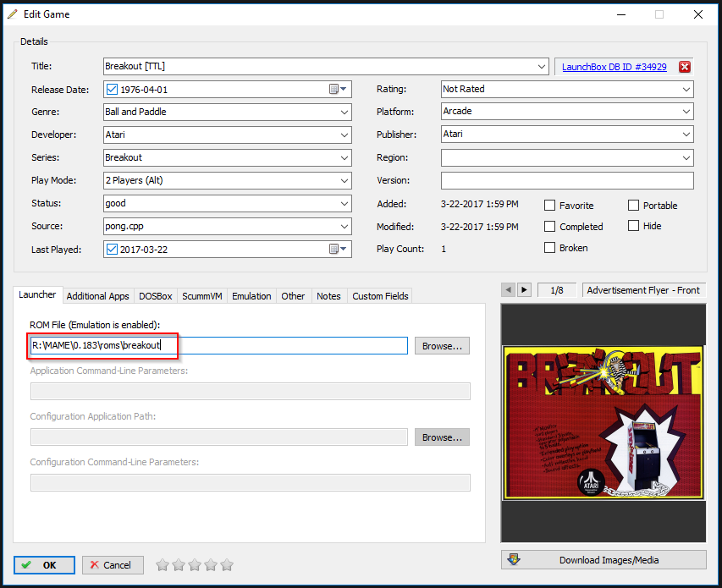Image resolution: width=722 pixels, height=588 pixels.
Task: Click Download Images/Media button
Action: pyautogui.click(x=604, y=560)
